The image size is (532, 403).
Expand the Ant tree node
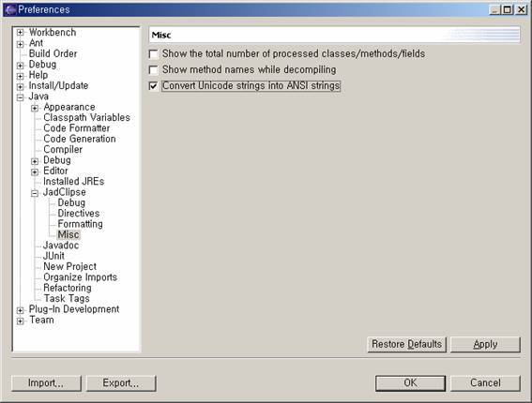point(21,44)
